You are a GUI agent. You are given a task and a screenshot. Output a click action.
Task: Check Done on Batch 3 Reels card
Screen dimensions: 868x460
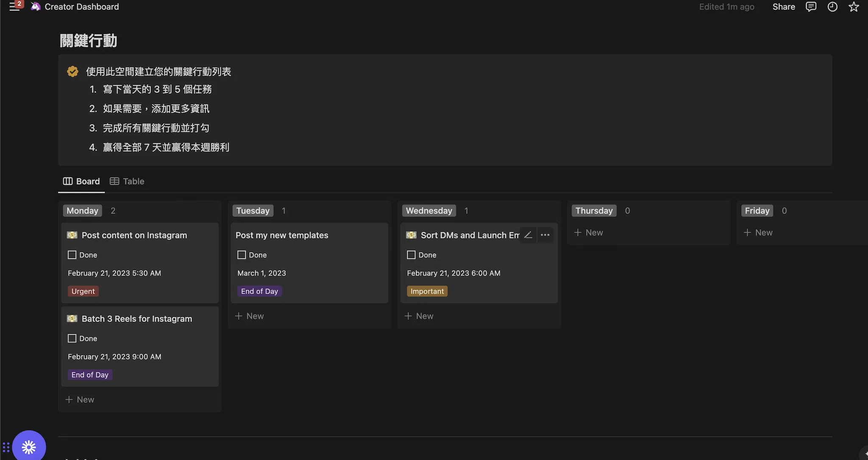[72, 338]
